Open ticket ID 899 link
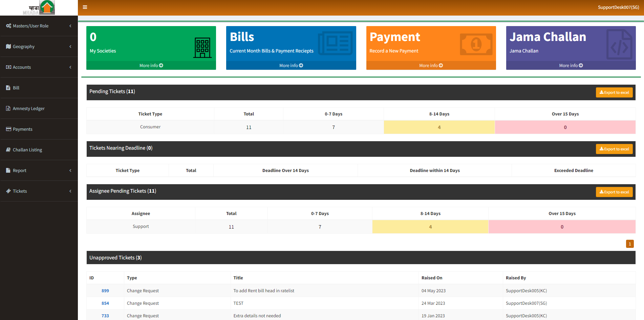The height and width of the screenshot is (320, 644). click(x=105, y=291)
